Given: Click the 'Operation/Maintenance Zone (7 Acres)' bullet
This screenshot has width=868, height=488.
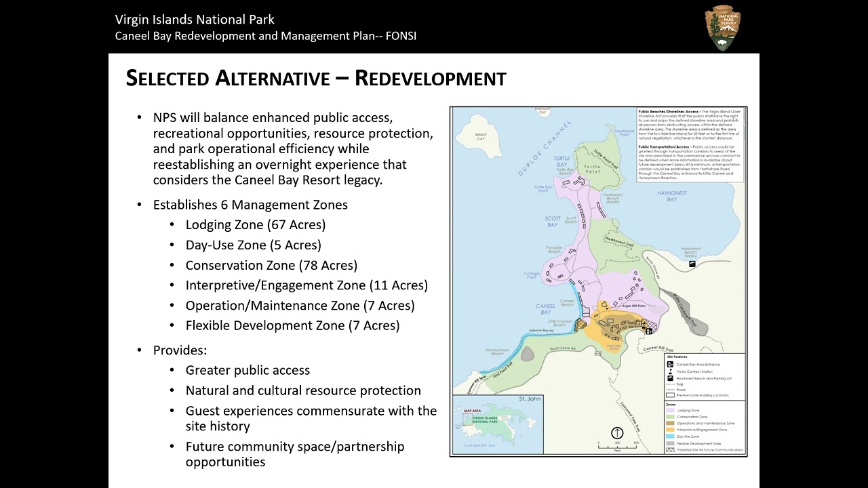Looking at the screenshot, I should click(x=300, y=306).
